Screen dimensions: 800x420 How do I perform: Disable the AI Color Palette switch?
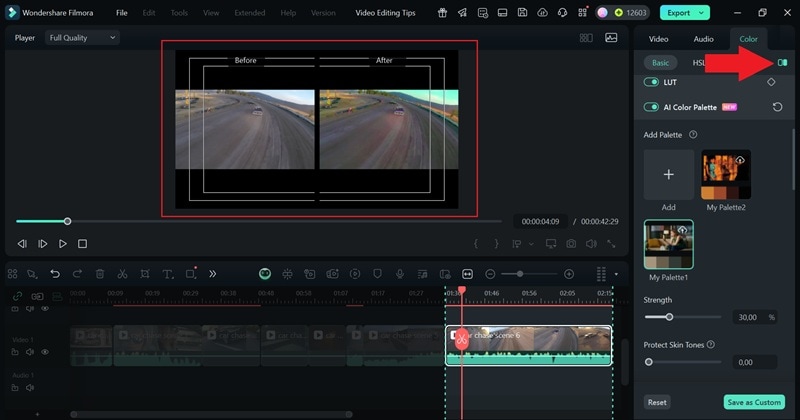point(652,107)
